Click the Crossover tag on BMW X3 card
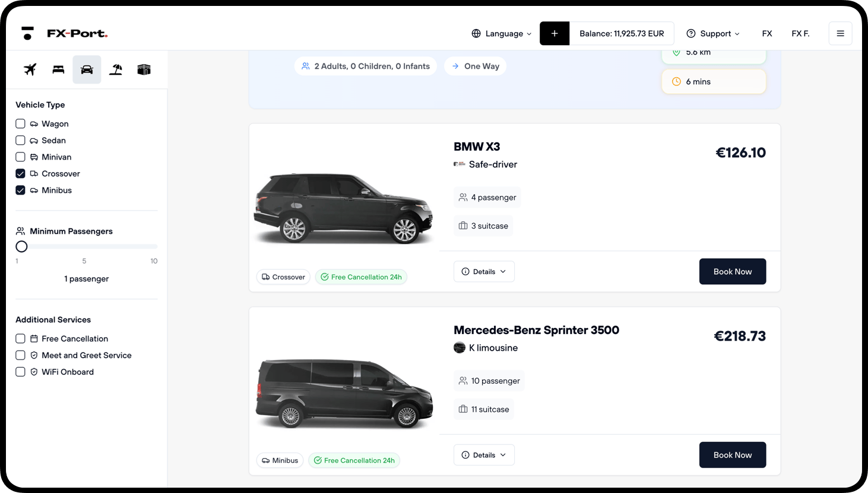Image resolution: width=868 pixels, height=493 pixels. 283,277
